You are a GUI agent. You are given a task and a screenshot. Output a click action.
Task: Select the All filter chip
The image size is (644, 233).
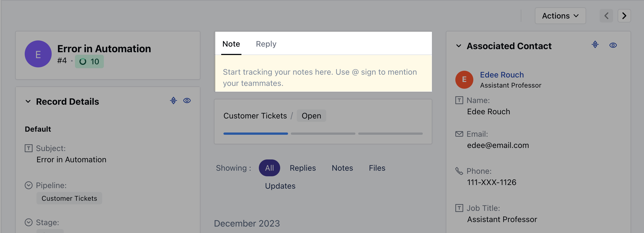[x=269, y=168]
